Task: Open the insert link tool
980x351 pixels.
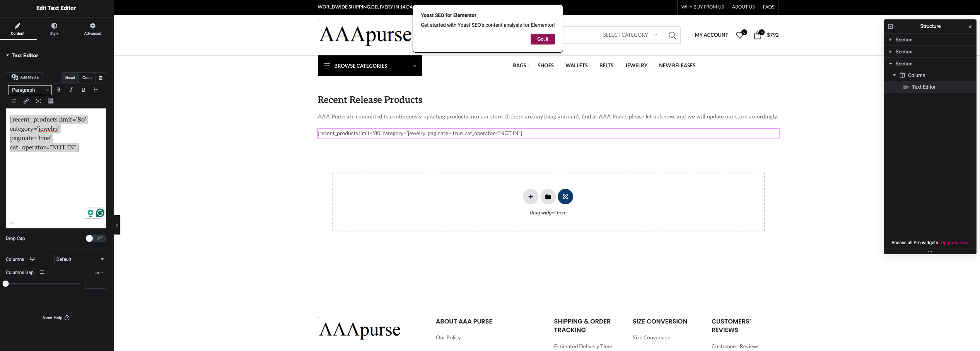Action: [x=26, y=101]
